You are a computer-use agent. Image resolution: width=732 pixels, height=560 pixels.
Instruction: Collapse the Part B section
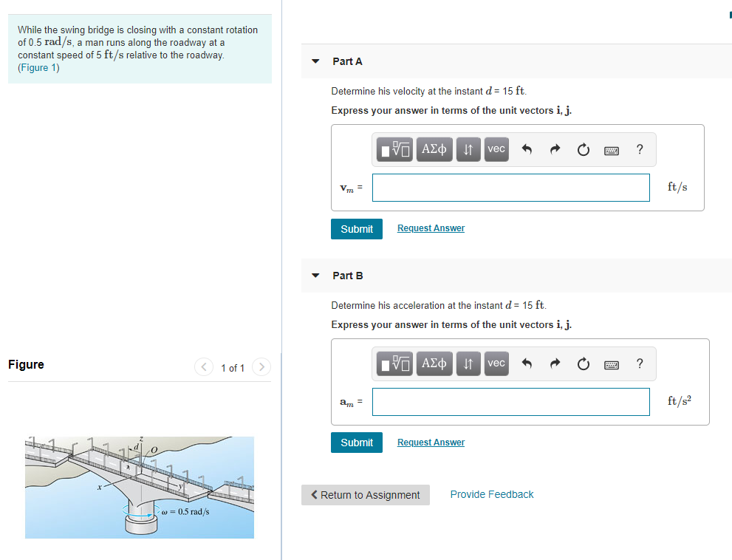[x=314, y=276]
